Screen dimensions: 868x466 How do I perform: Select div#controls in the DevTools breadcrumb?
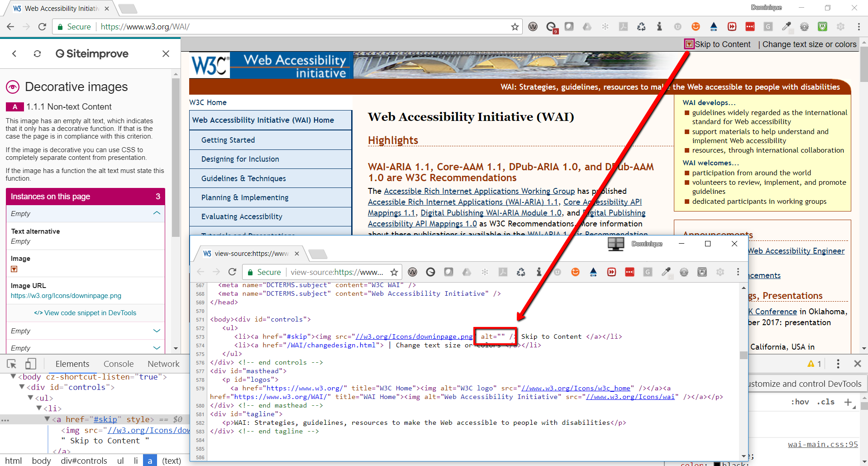(x=84, y=461)
